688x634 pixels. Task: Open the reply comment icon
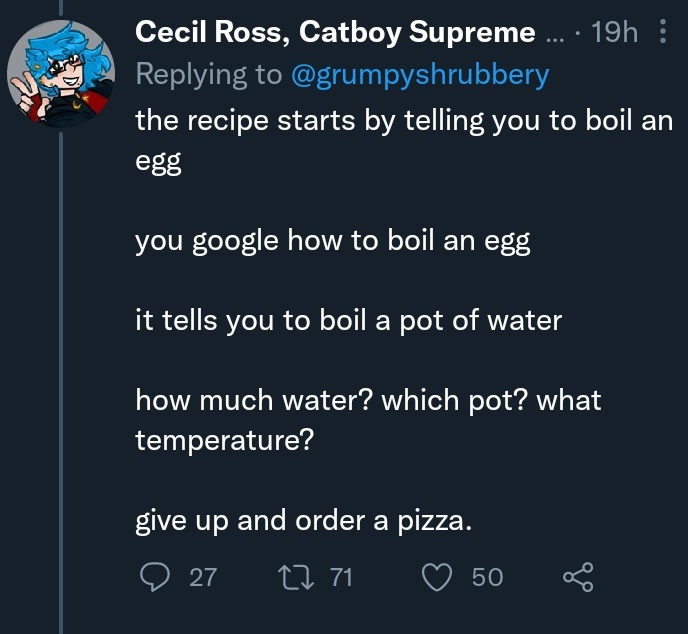[154, 577]
